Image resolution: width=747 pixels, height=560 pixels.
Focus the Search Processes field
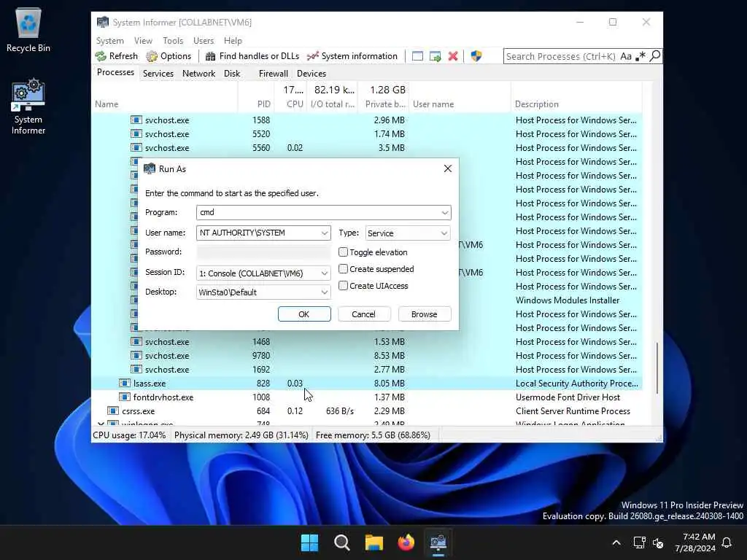[560, 56]
